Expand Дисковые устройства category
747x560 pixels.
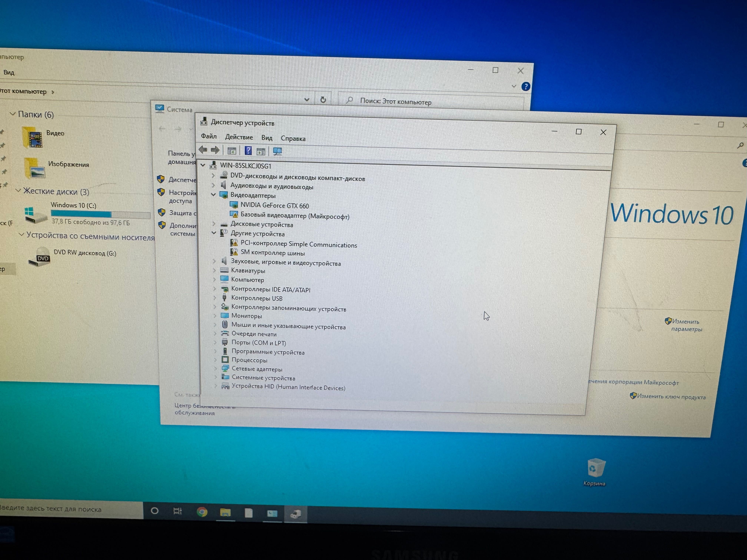pos(214,224)
